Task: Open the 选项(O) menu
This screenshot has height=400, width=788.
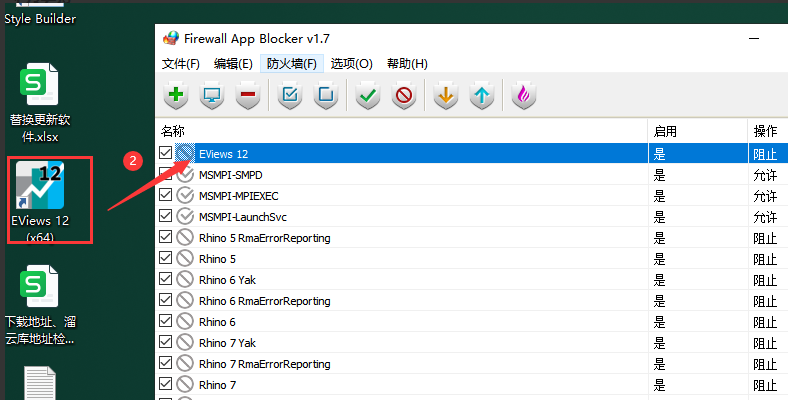Action: pyautogui.click(x=352, y=64)
